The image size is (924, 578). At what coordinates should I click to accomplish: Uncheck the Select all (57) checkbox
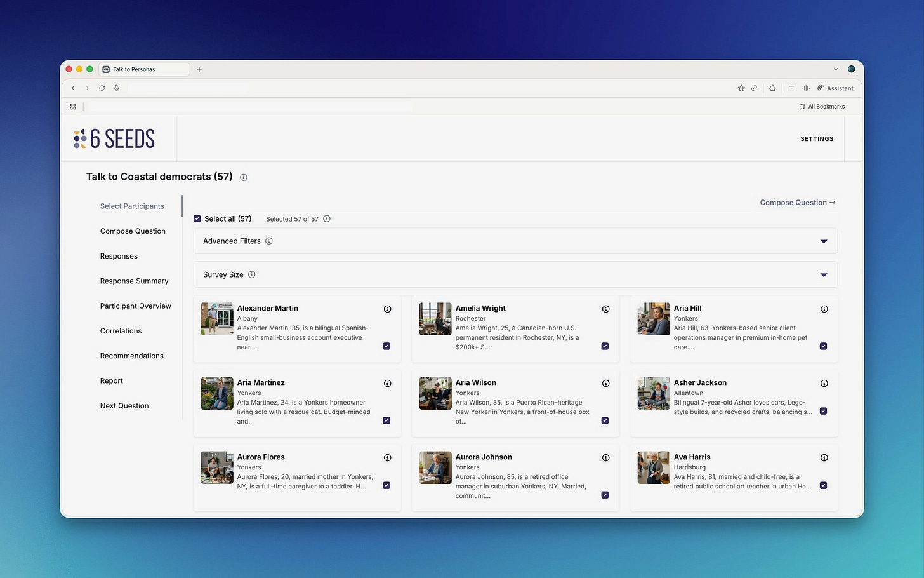[x=197, y=219]
